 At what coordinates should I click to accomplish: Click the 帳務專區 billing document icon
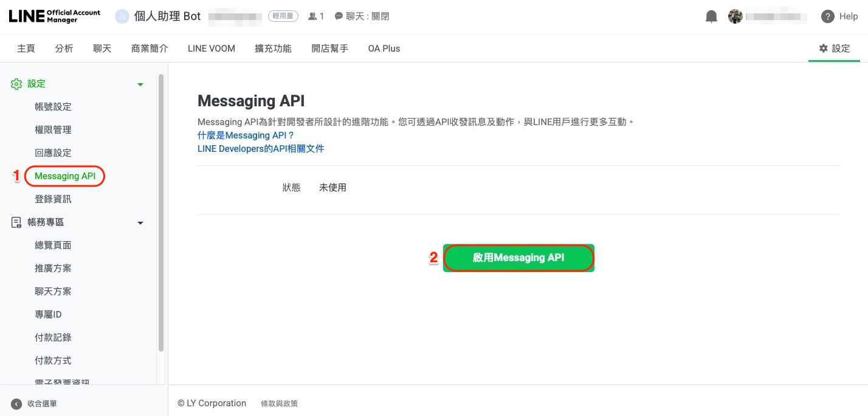coord(16,222)
